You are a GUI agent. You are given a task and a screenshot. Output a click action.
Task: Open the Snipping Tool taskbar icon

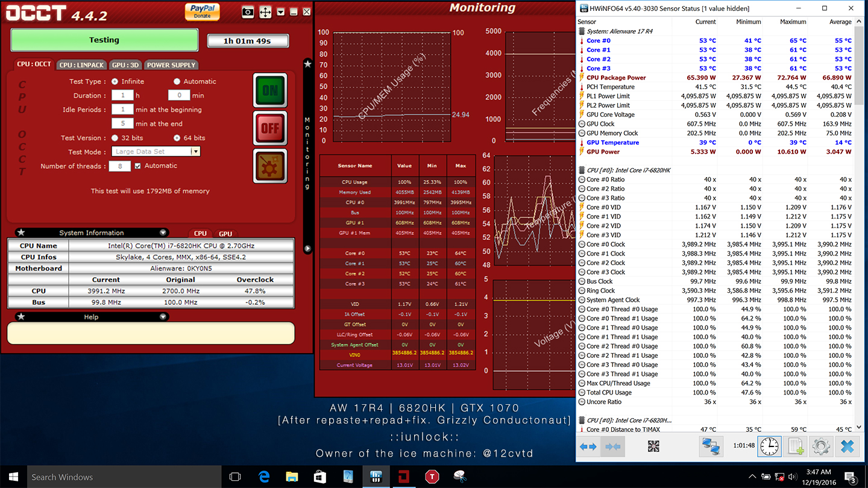[460, 477]
